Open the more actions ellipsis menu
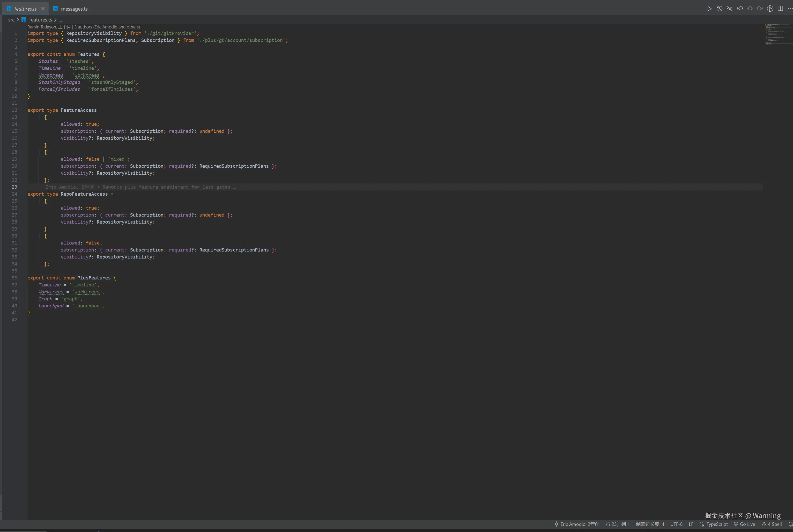Viewport: 793px width, 532px height. [x=790, y=9]
